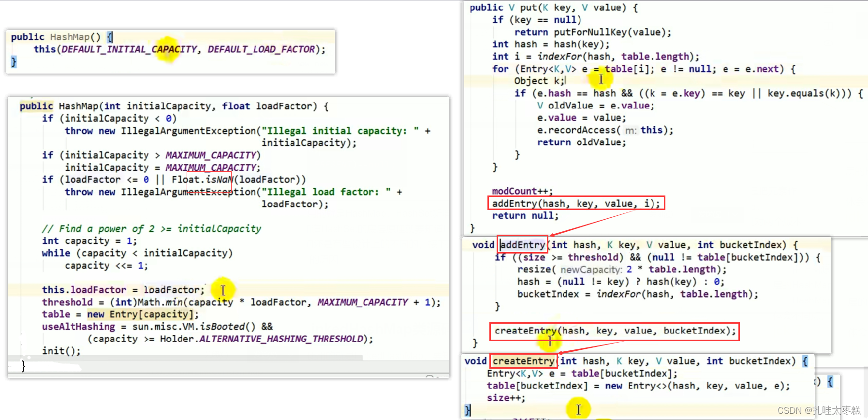The height and width of the screenshot is (420, 868).
Task: Click 'table[bucketIndex] = new Entry<>(hash, key, value, e);'
Action: pos(638,386)
